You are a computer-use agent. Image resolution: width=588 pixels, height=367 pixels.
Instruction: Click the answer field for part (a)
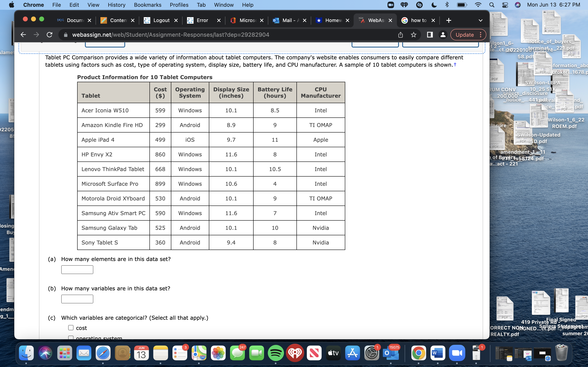(x=77, y=269)
